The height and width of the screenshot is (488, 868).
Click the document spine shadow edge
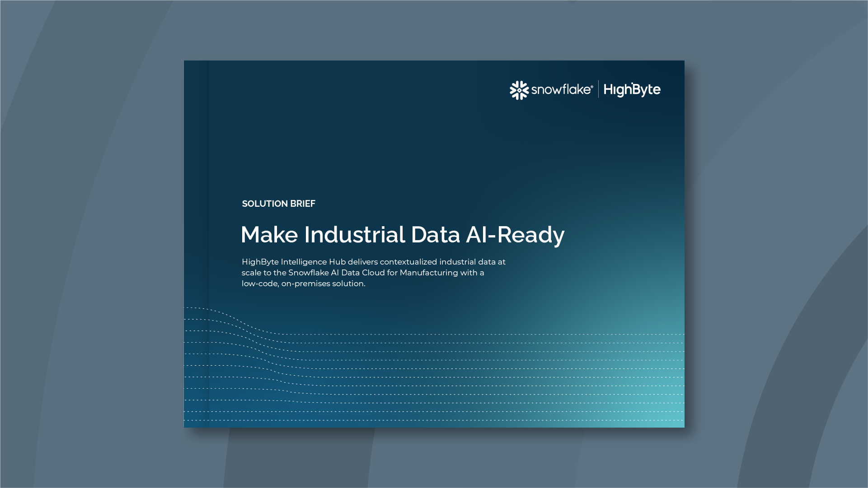pos(209,244)
